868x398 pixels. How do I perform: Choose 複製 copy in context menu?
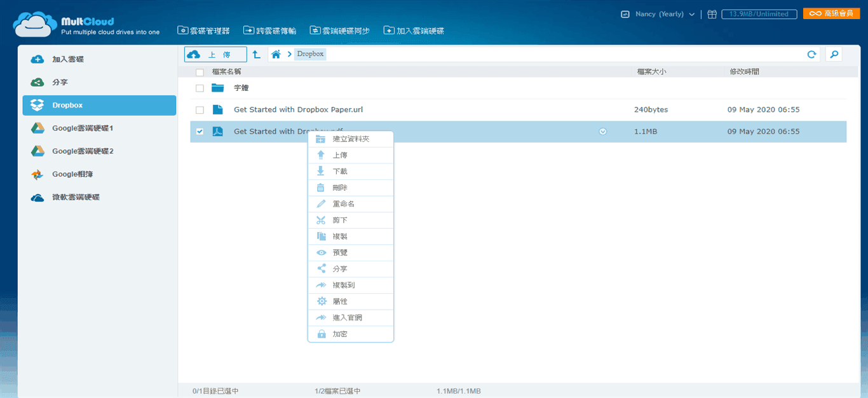click(351, 237)
